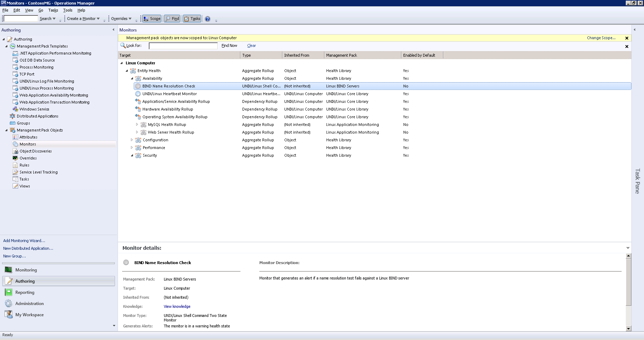Viewport: 644px width, 340px height.
Task: Select the Windows Service template
Action: [x=34, y=109]
